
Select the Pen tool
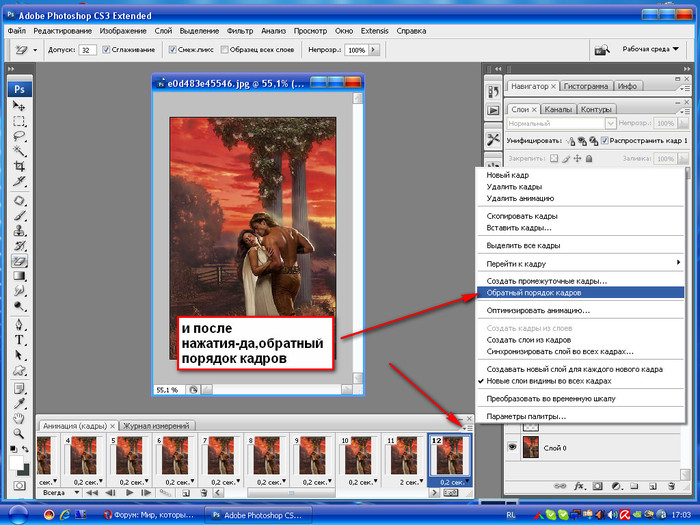click(x=19, y=325)
